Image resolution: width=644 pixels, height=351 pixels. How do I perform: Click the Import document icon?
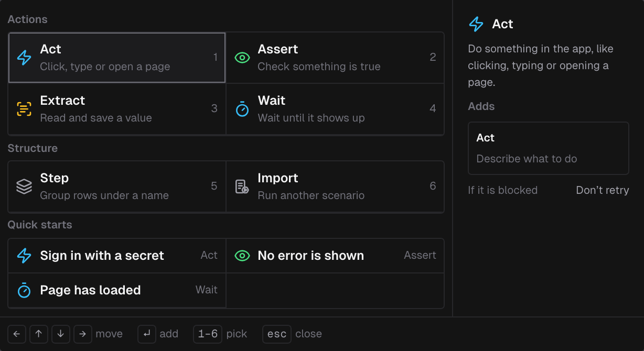[242, 187]
